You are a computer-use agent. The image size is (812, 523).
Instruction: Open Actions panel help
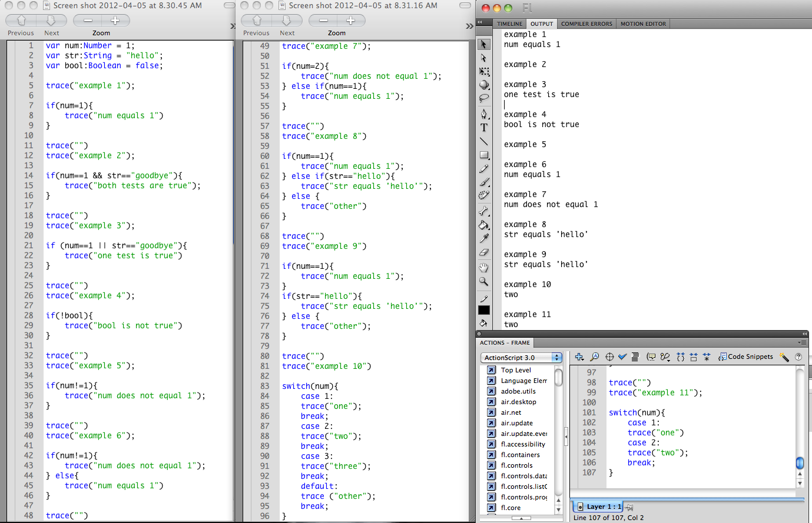pos(798,357)
